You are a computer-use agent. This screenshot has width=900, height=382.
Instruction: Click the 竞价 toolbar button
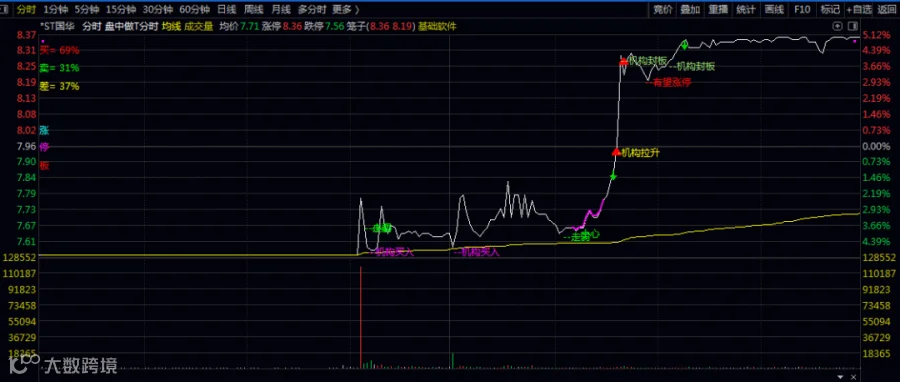663,9
